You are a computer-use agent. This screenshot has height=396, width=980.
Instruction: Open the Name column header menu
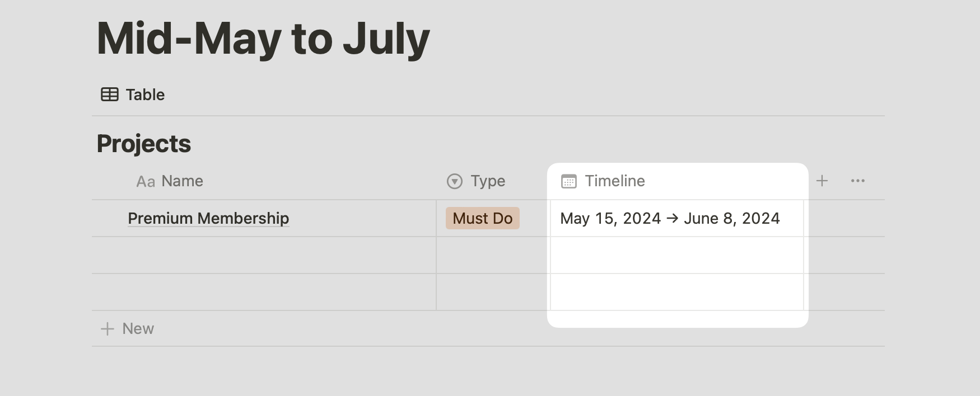(264, 181)
